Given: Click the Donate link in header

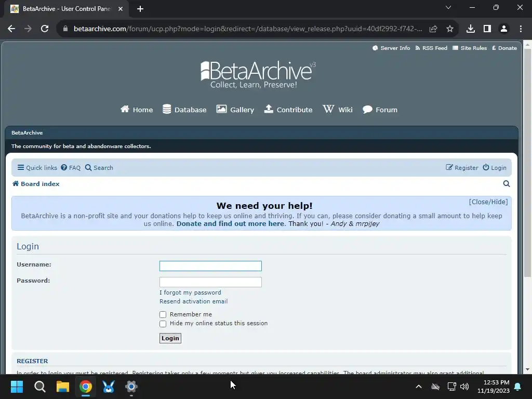Looking at the screenshot, I should click(x=504, y=48).
